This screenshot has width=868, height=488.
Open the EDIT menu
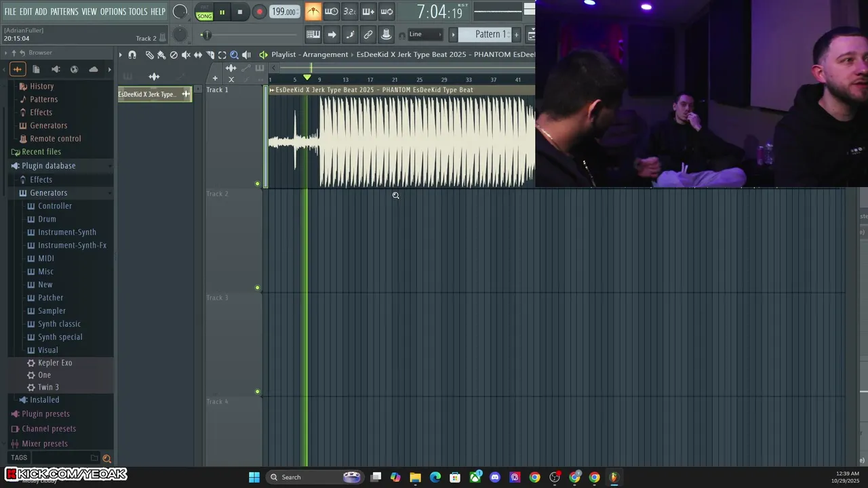point(26,12)
